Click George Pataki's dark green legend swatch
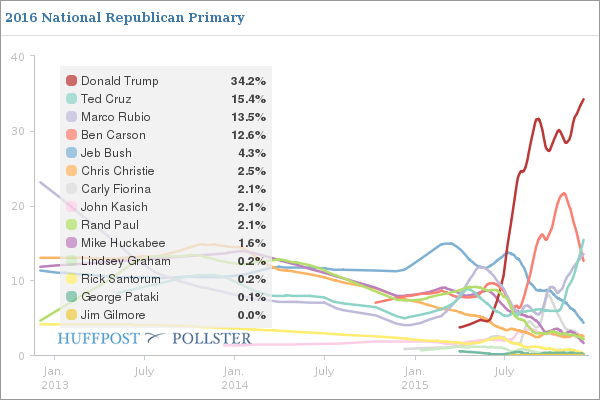This screenshot has width=600, height=400. (71, 297)
